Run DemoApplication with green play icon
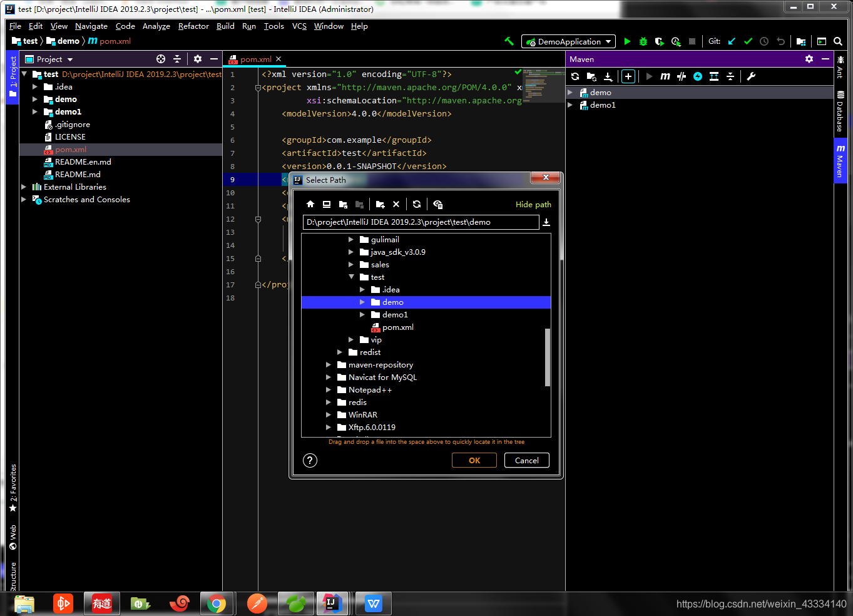 (627, 41)
